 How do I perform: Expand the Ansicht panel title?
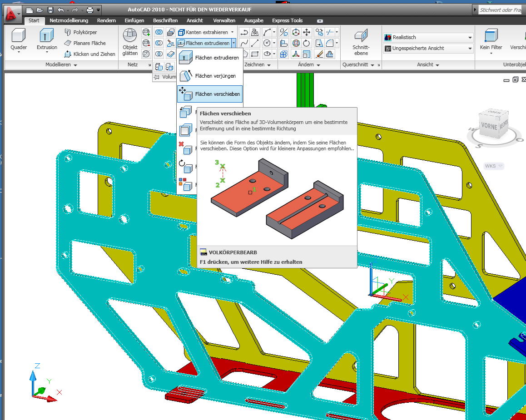[428, 64]
